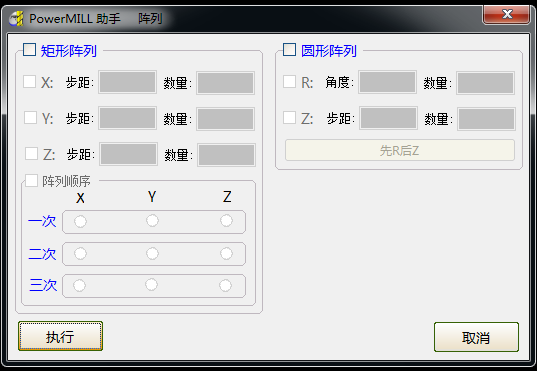Viewport: 537px width, 371px height.
Task: Tick the Z: checkbox under 矩形阵列
Action: [32, 153]
